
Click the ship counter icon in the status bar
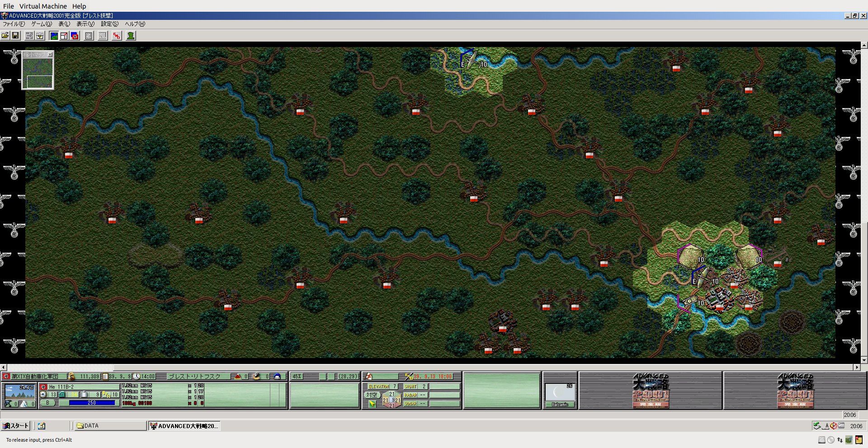pyautogui.click(x=257, y=376)
